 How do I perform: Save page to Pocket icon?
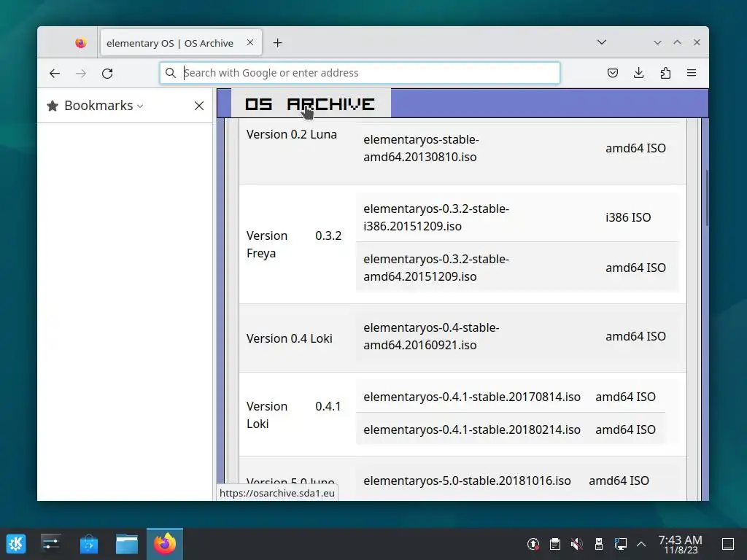coord(613,73)
